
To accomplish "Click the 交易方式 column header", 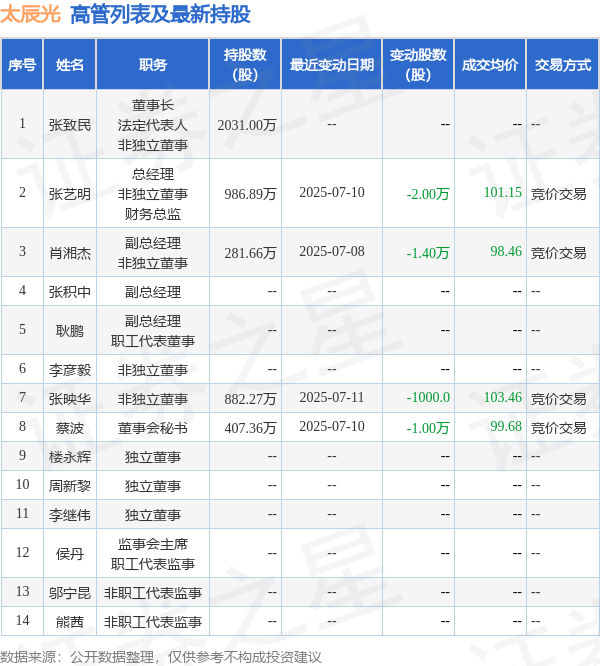I will tap(563, 65).
